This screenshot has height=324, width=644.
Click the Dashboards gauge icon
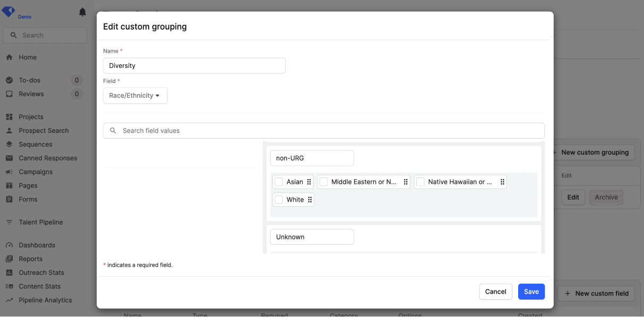(x=9, y=245)
